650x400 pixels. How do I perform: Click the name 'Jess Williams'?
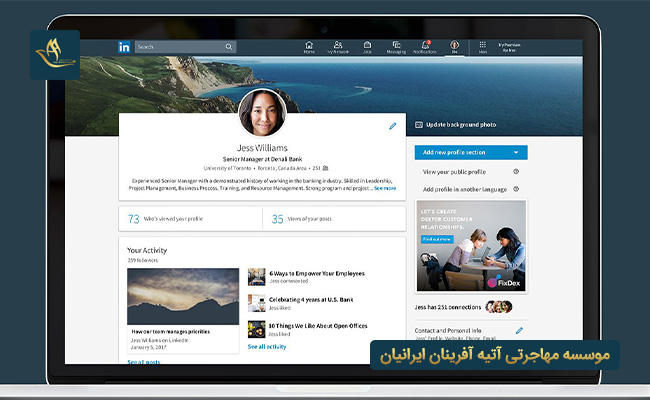262,148
